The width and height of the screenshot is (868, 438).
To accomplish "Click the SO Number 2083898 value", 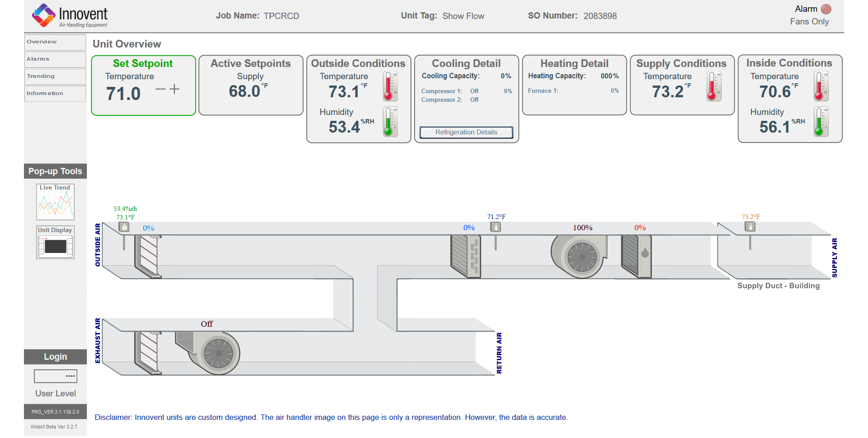I will tap(600, 16).
